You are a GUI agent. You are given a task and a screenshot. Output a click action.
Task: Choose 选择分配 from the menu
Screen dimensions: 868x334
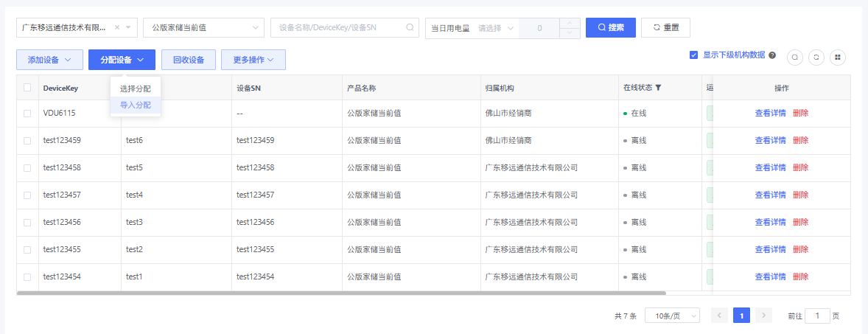coord(136,89)
